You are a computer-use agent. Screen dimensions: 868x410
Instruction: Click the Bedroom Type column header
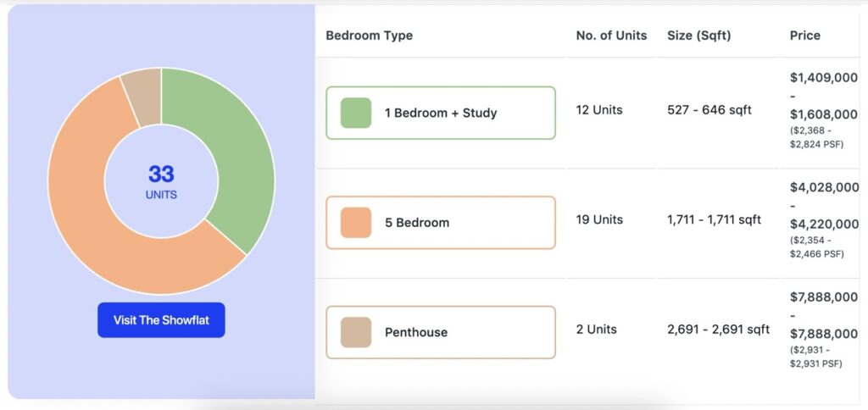pyautogui.click(x=370, y=36)
